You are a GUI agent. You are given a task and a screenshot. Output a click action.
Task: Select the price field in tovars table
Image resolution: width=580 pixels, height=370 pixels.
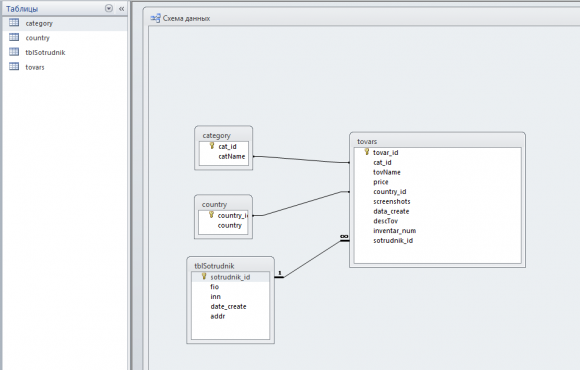click(x=381, y=182)
